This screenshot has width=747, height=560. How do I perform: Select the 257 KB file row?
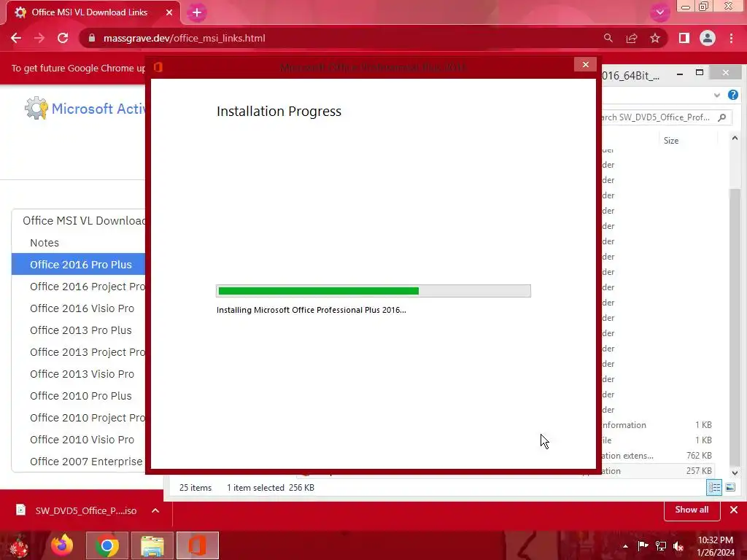[x=657, y=471]
